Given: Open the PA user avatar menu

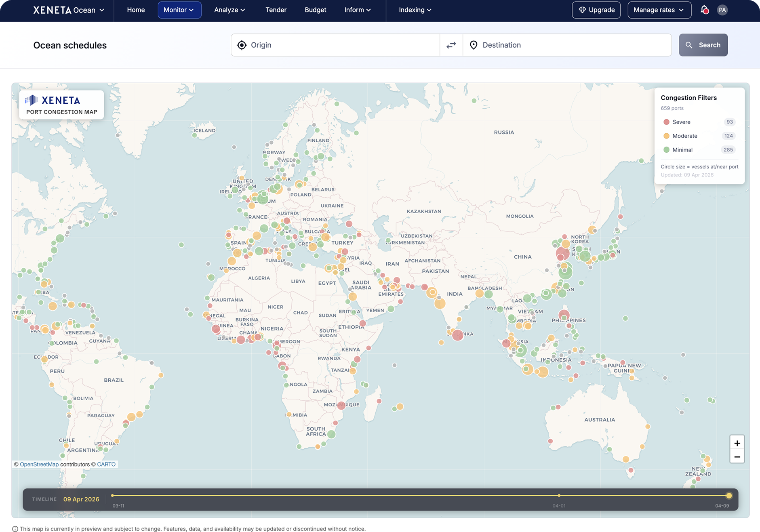Looking at the screenshot, I should pos(722,10).
